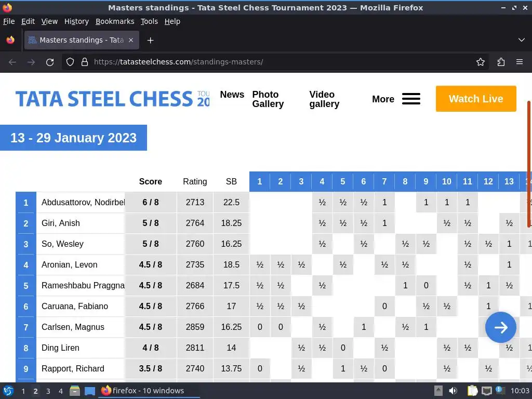Open the Video gallery link
Viewport: 532px width, 399px height.
pos(324,99)
